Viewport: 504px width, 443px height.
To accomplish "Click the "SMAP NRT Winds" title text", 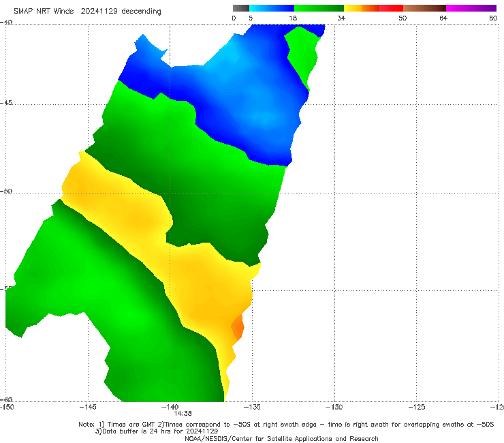I will pos(44,11).
